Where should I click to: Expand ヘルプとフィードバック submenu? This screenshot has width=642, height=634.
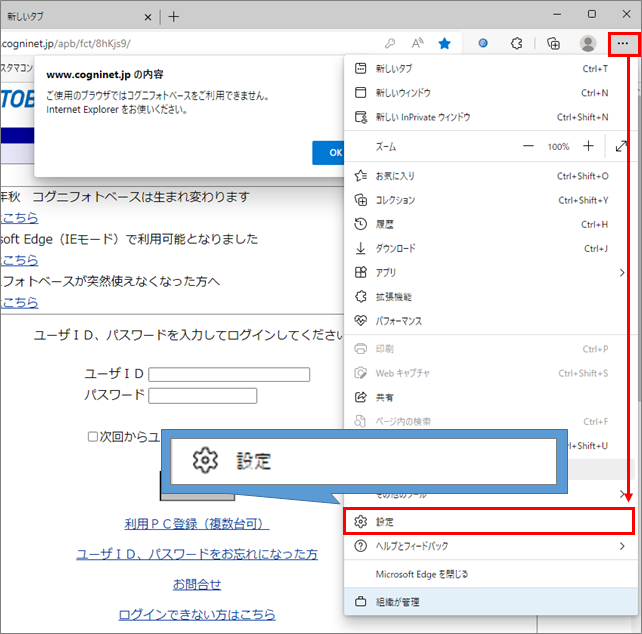pyautogui.click(x=489, y=546)
